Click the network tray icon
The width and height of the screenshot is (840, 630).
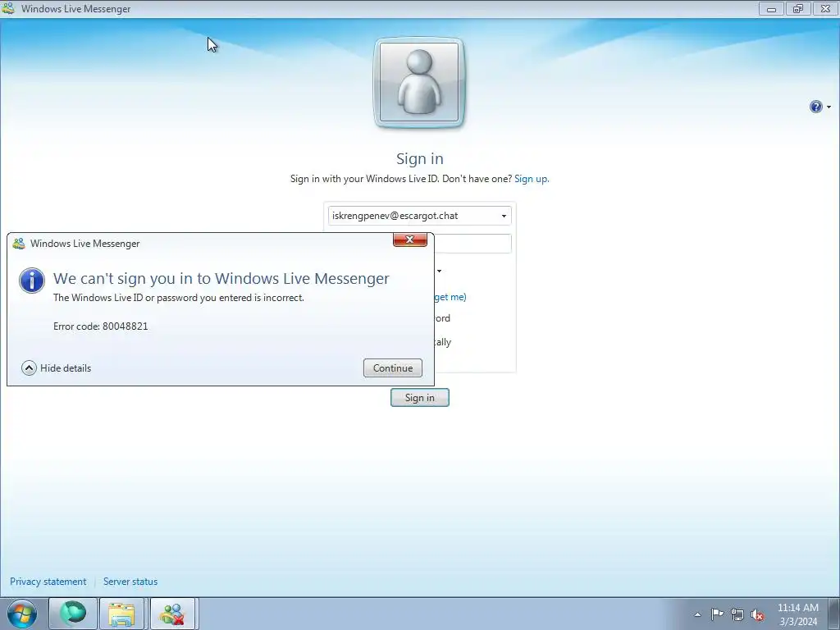[737, 614]
